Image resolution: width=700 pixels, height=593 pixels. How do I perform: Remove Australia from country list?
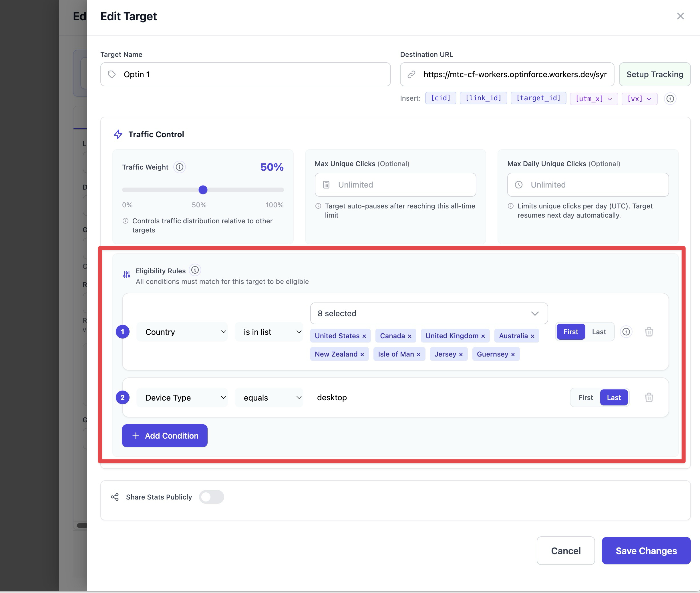[532, 336]
